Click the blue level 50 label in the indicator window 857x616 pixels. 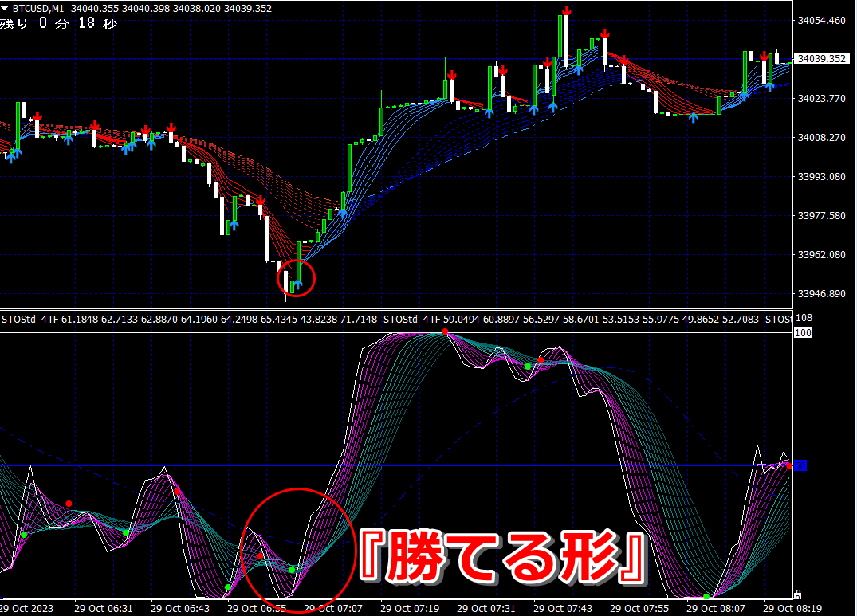tap(800, 466)
